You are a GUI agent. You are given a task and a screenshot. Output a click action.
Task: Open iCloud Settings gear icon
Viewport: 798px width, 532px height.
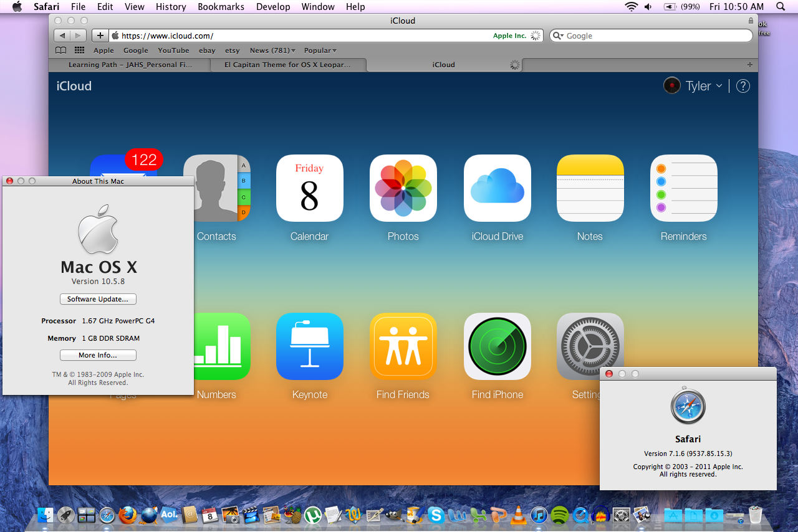[x=590, y=346]
